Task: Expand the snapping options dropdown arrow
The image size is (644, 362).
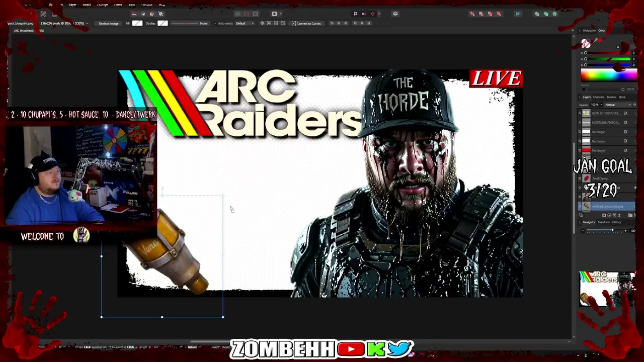Action: [379, 14]
